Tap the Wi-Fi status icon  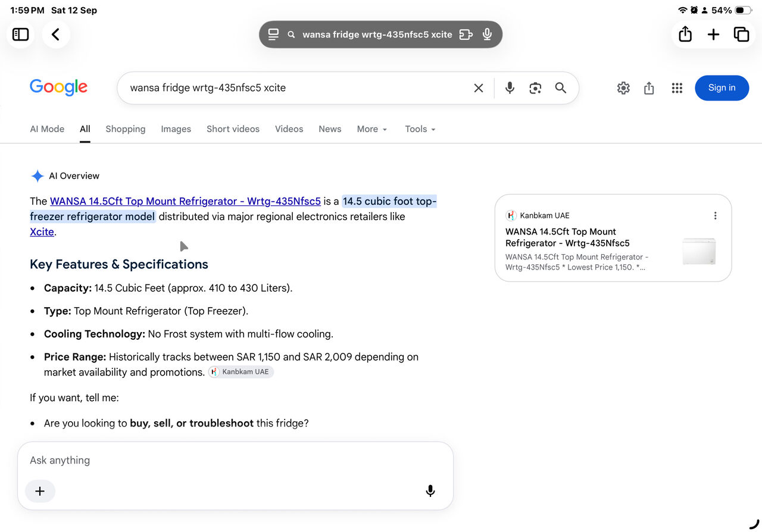[x=683, y=10]
